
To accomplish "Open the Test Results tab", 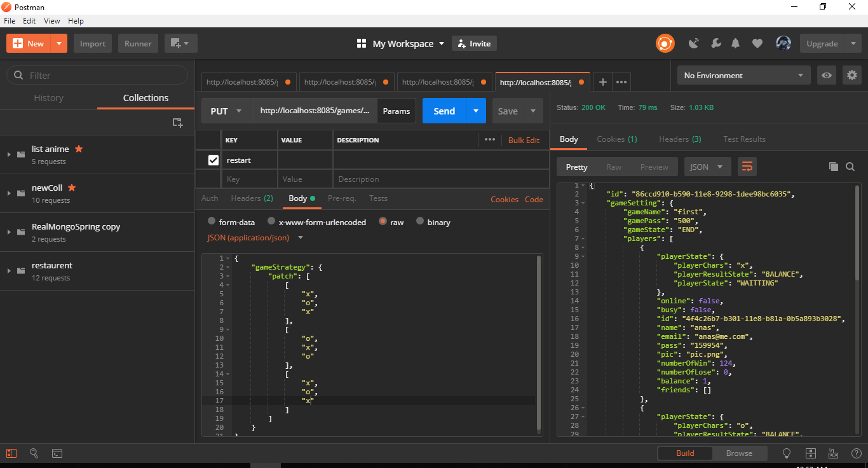I will pyautogui.click(x=744, y=139).
